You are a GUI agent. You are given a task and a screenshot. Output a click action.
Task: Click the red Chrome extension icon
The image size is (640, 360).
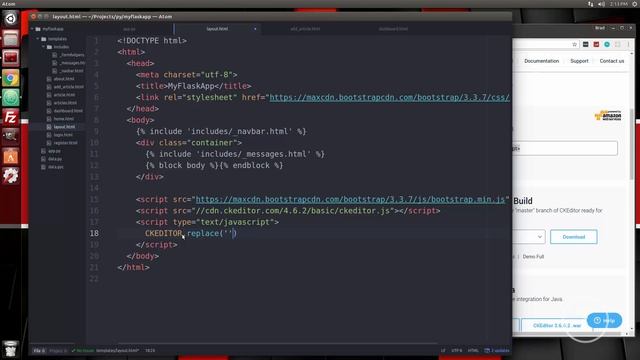pos(596,44)
